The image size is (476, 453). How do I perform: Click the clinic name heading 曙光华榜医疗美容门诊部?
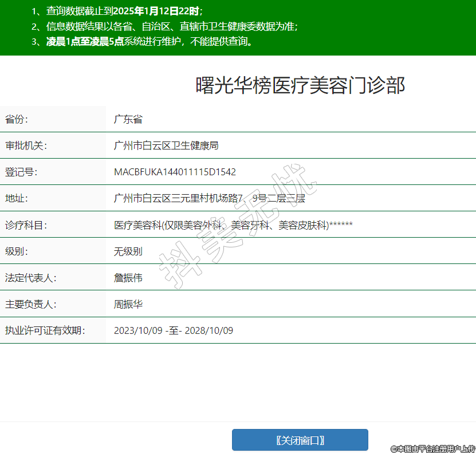(300, 85)
